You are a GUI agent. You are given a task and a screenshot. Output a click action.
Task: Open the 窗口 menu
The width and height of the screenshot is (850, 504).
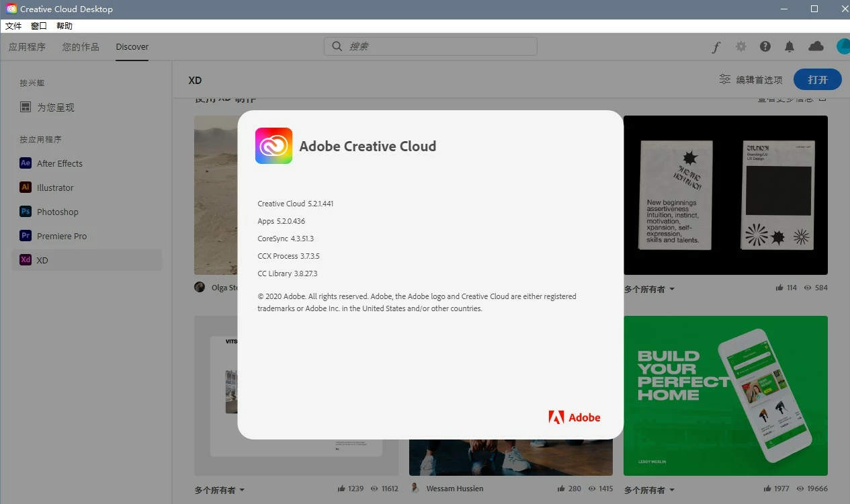tap(39, 26)
